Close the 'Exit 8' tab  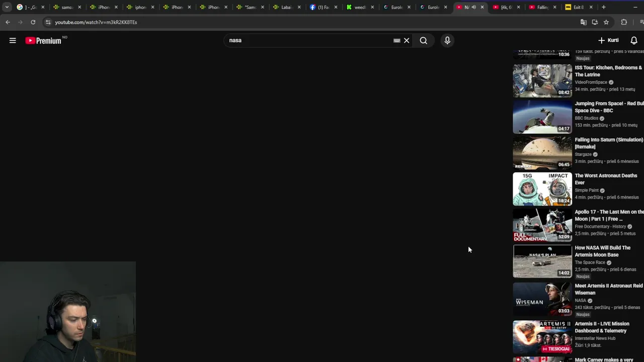click(591, 7)
